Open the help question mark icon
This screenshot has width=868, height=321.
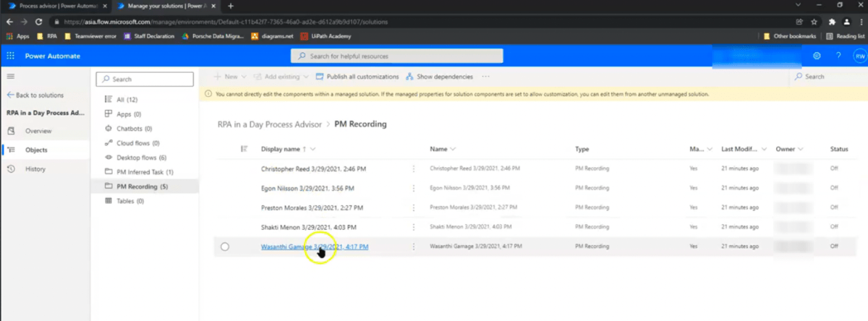(838, 56)
